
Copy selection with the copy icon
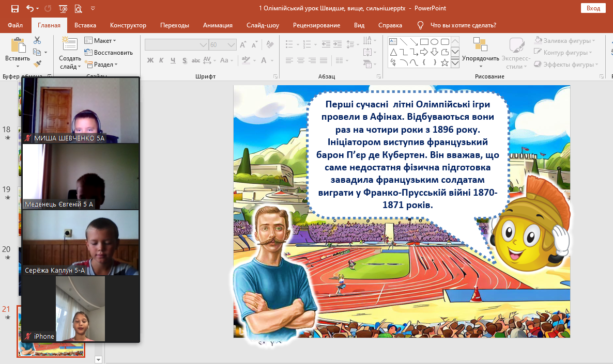pyautogui.click(x=37, y=52)
